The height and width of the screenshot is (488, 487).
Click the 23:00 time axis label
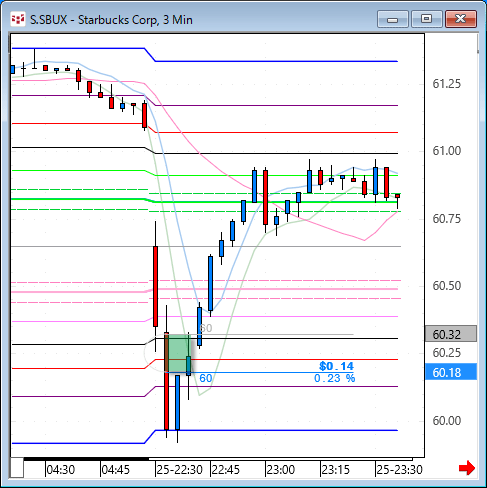tap(280, 470)
